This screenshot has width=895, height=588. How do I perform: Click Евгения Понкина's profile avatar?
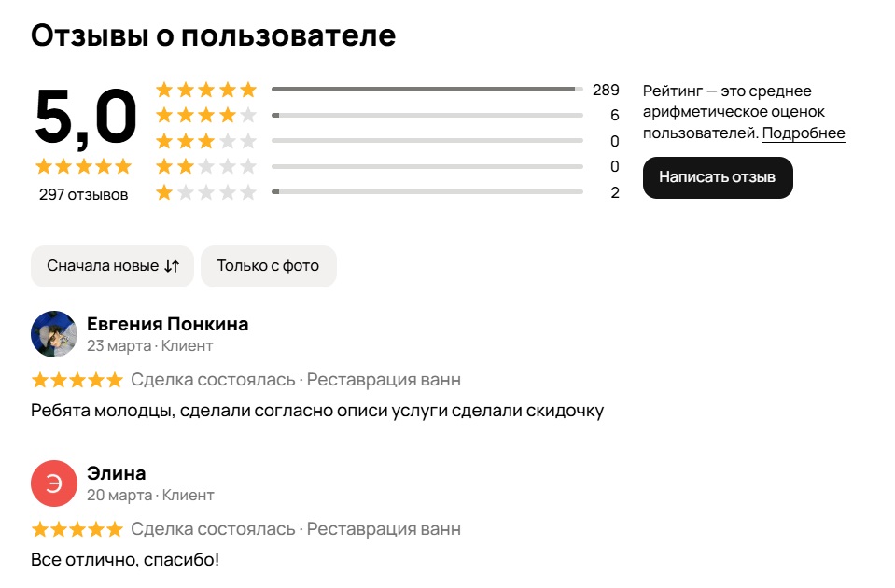click(54, 334)
